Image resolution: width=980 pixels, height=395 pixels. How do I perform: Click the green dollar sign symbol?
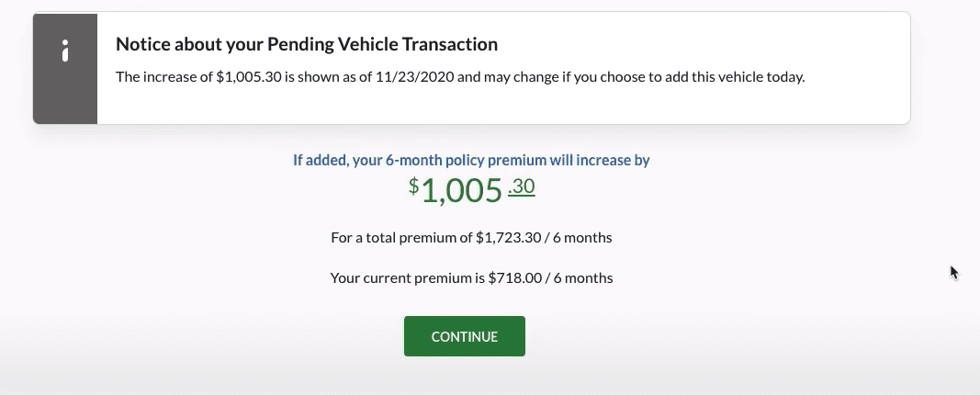click(x=413, y=186)
